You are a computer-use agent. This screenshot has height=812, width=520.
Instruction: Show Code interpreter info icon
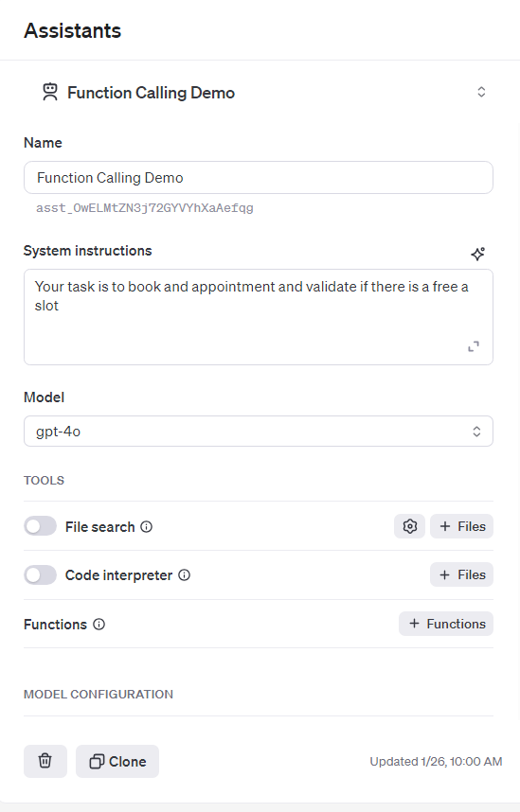point(184,574)
